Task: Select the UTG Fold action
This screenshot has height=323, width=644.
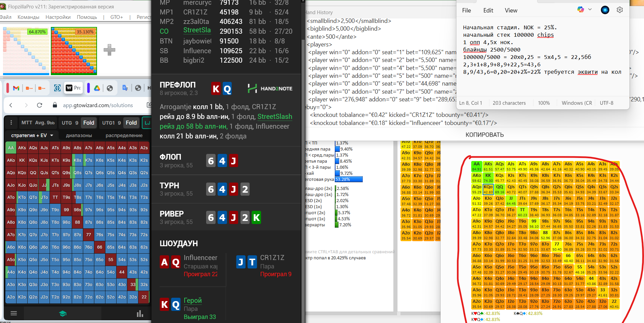Action: pos(89,123)
